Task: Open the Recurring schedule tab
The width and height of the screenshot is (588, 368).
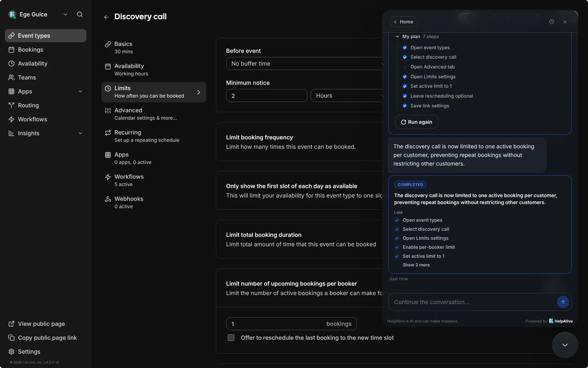Action: tap(154, 136)
